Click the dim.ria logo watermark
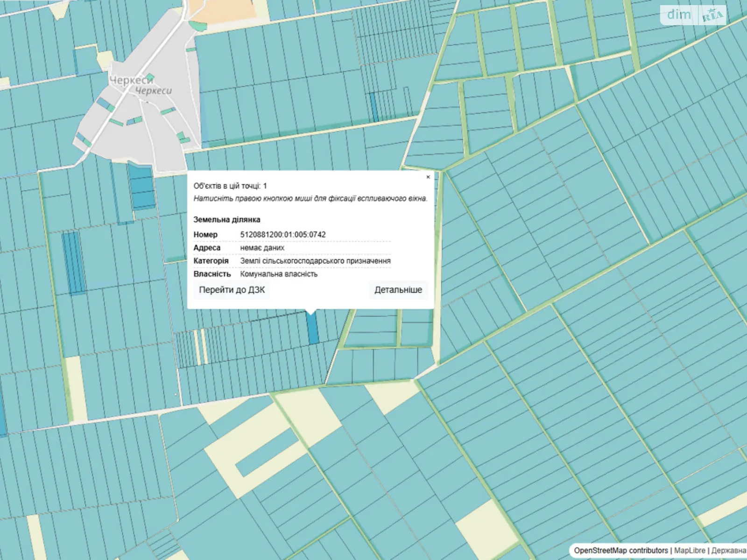The width and height of the screenshot is (747, 560). pyautogui.click(x=693, y=15)
